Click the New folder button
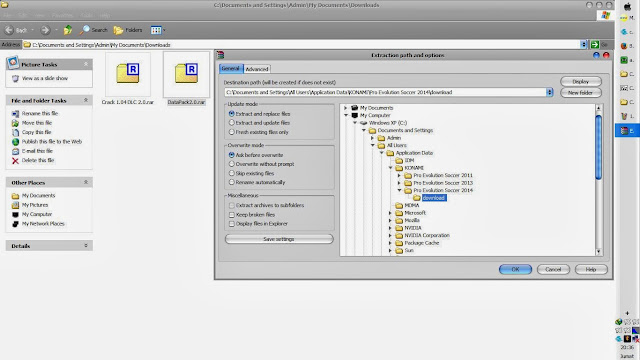Viewport: 640px width, 360px height. point(581,93)
